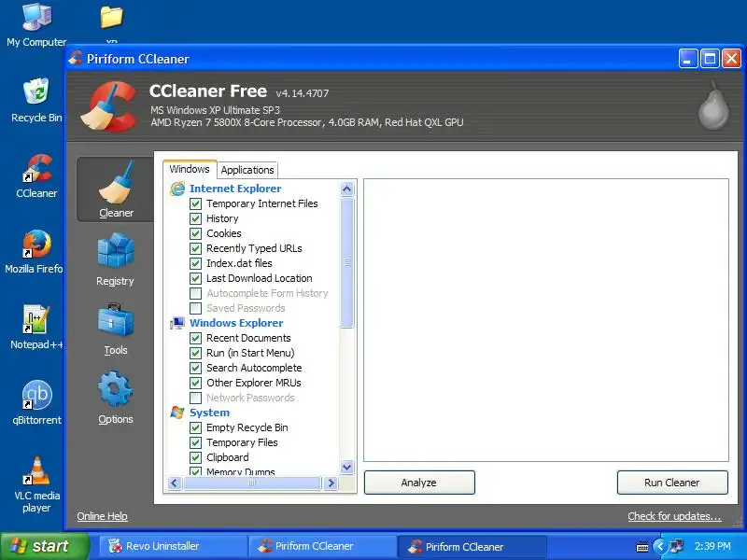Image resolution: width=747 pixels, height=560 pixels.
Task: Click the taskbar clock showing 2:39 PM
Action: coord(712,546)
